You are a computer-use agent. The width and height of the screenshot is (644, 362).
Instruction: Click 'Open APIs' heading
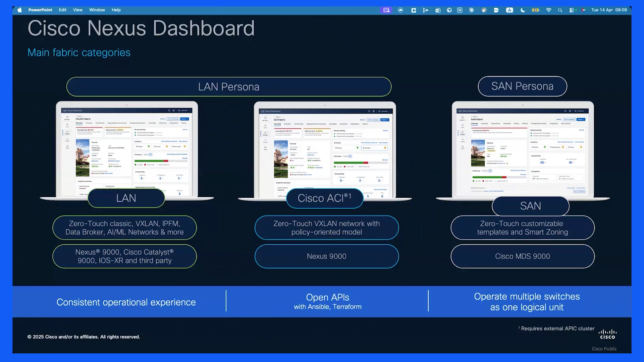pyautogui.click(x=328, y=297)
